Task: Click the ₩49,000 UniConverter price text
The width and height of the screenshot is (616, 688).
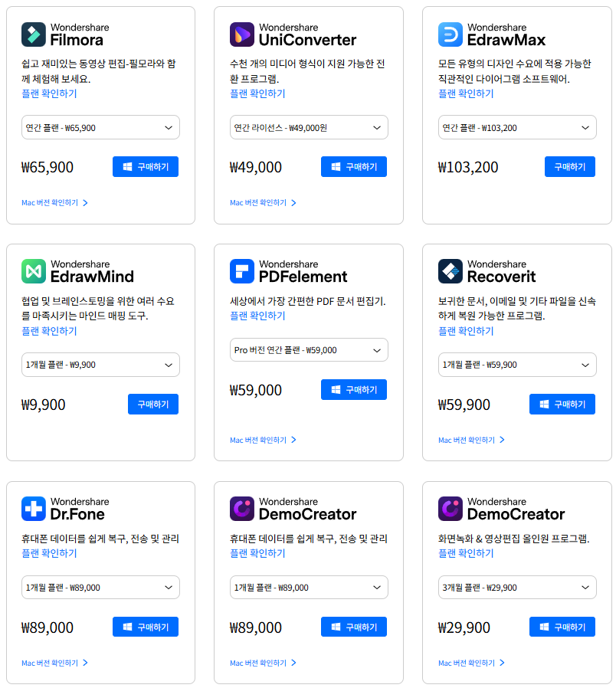Action: pyautogui.click(x=256, y=167)
